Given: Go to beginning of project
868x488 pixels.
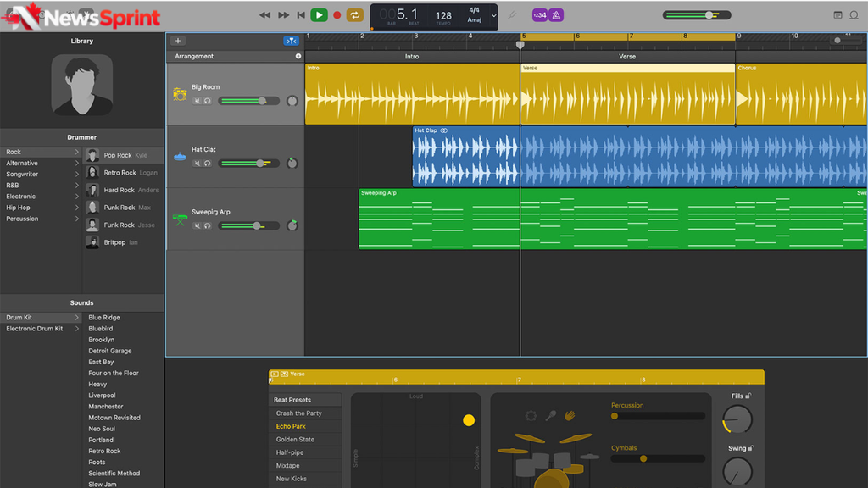Looking at the screenshot, I should 301,15.
